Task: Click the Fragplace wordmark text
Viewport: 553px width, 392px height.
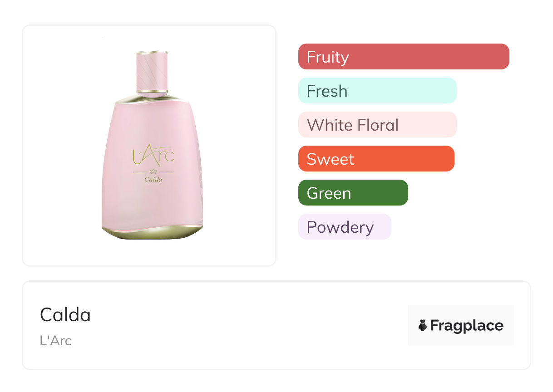Action: pos(467,326)
